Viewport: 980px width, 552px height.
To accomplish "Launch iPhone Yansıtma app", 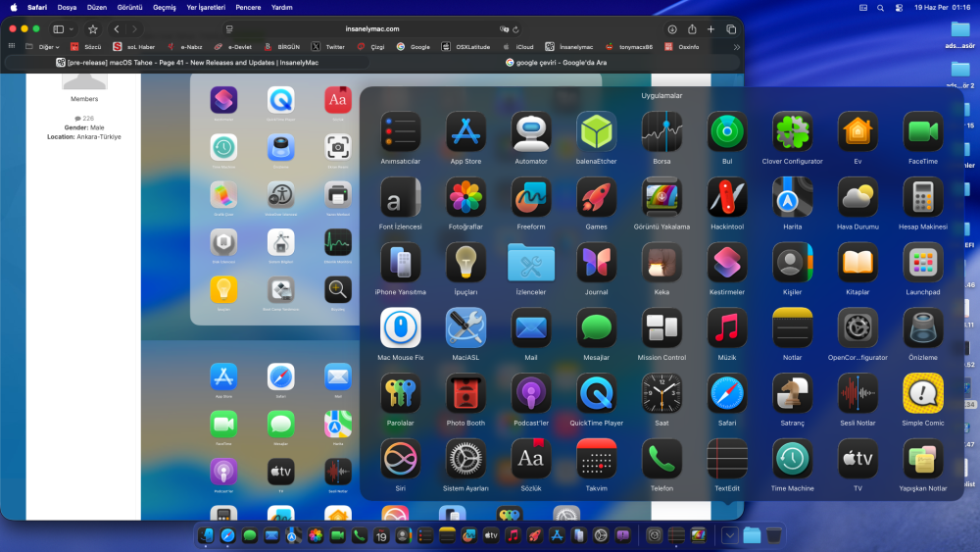I will click(x=400, y=263).
